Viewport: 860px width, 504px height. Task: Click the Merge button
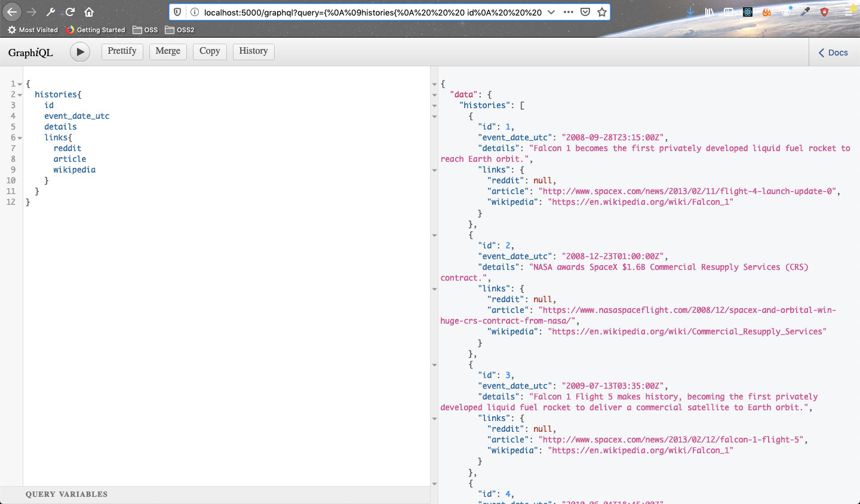click(x=168, y=51)
